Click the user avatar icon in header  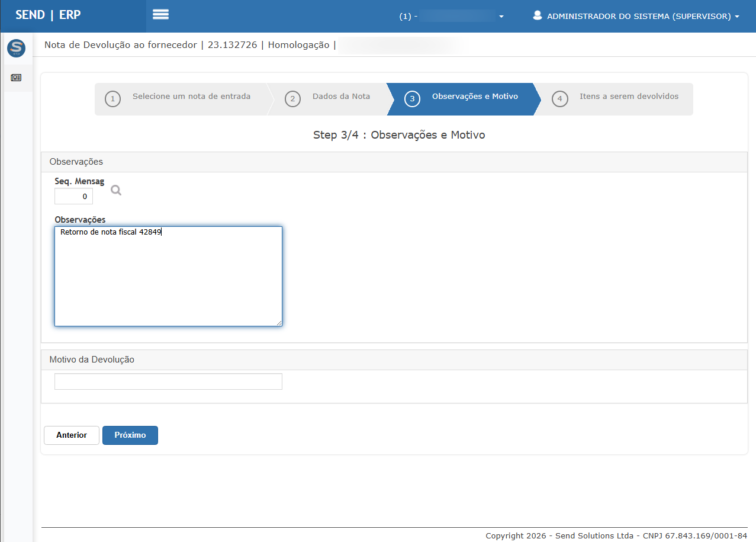(x=538, y=16)
